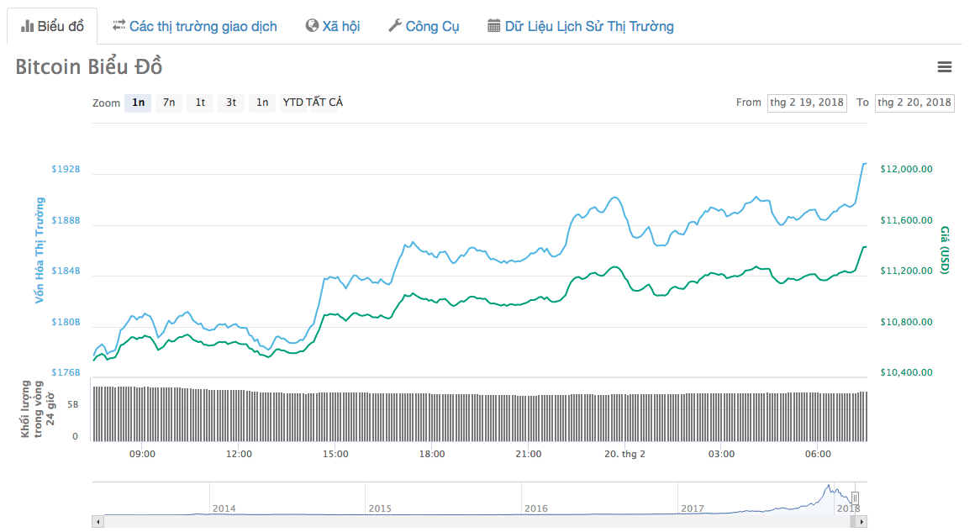Click the Bitcoin Biểu Đồ title

pyautogui.click(x=89, y=67)
